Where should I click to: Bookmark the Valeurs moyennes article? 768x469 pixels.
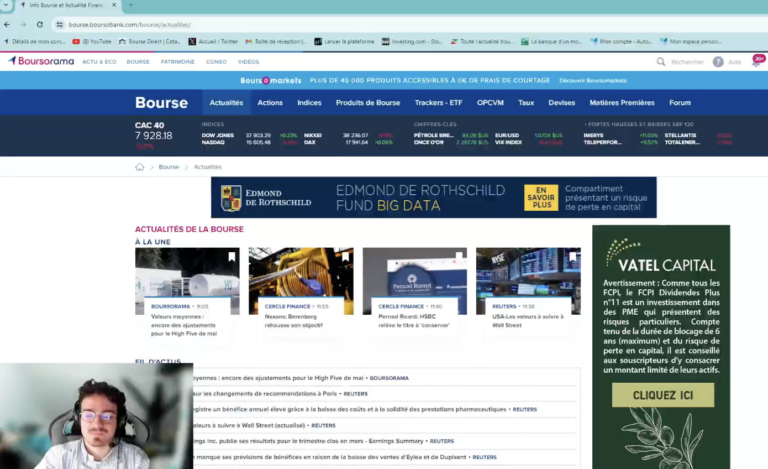pos(232,257)
